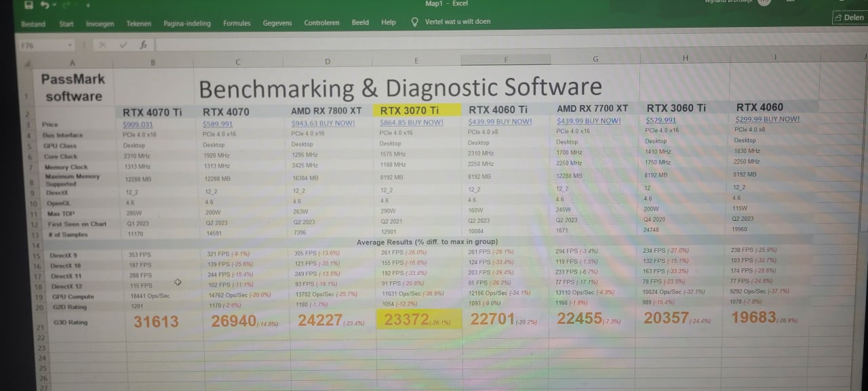The height and width of the screenshot is (391, 868).
Task: Select column D header
Action: click(x=328, y=62)
